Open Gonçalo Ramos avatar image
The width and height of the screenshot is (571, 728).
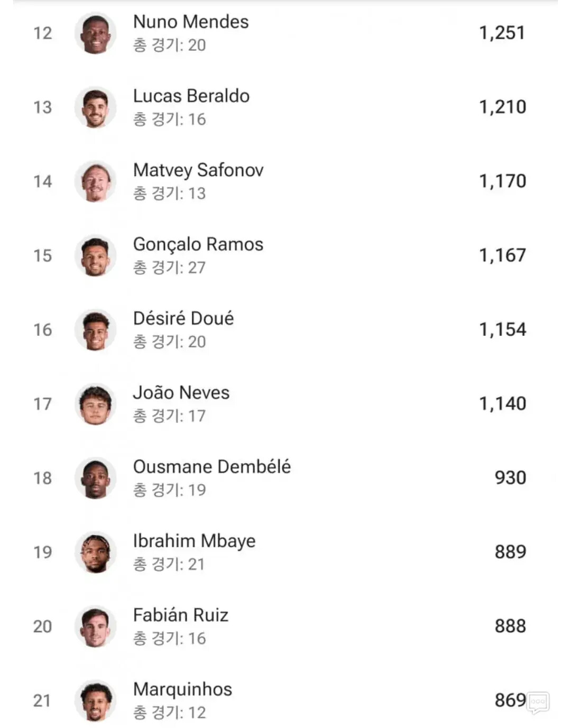95,256
